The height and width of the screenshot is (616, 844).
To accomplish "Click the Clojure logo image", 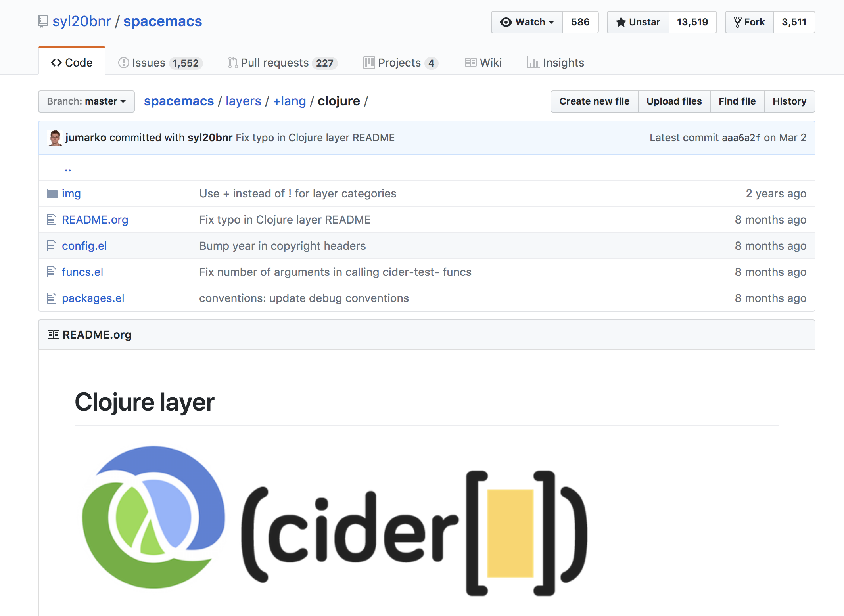I will [x=153, y=517].
